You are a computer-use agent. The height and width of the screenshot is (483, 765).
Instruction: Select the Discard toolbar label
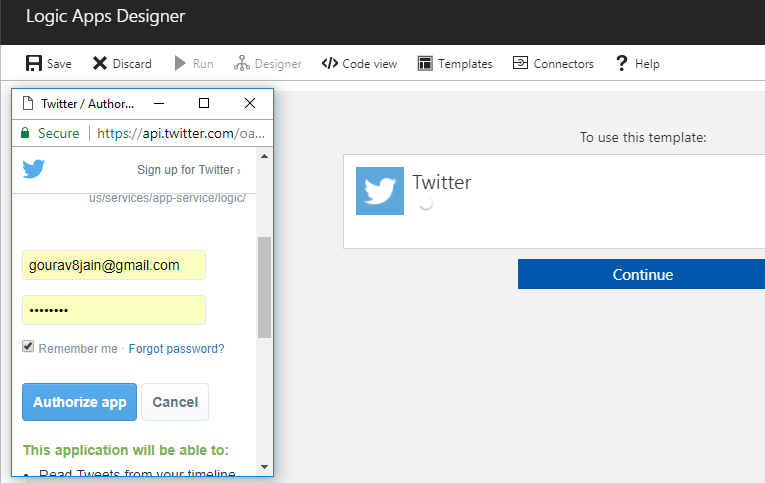tap(132, 64)
